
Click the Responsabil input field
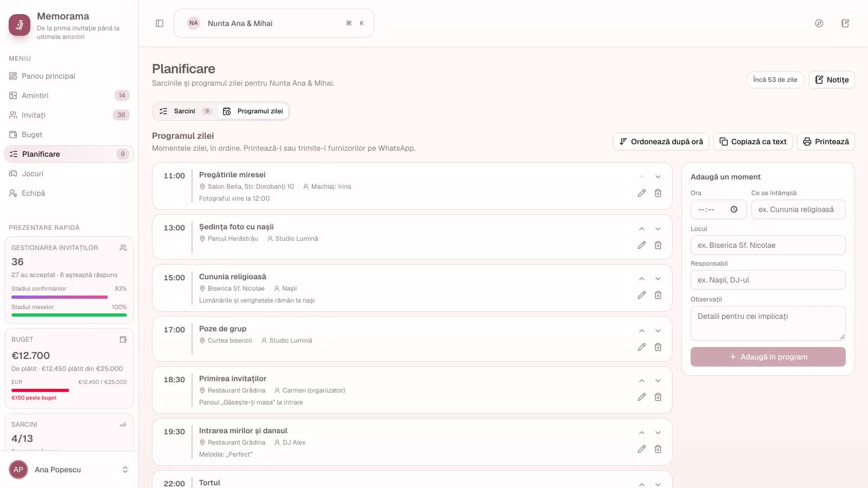(x=768, y=280)
